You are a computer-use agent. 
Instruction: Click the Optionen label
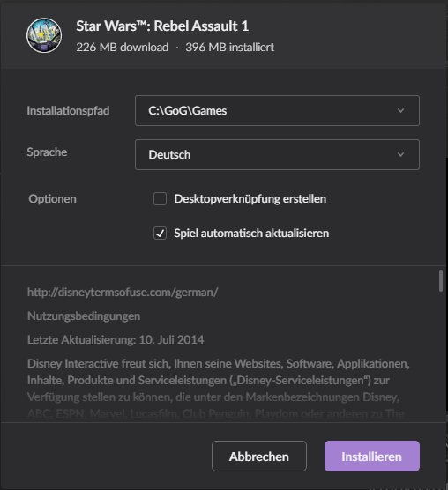tap(53, 199)
